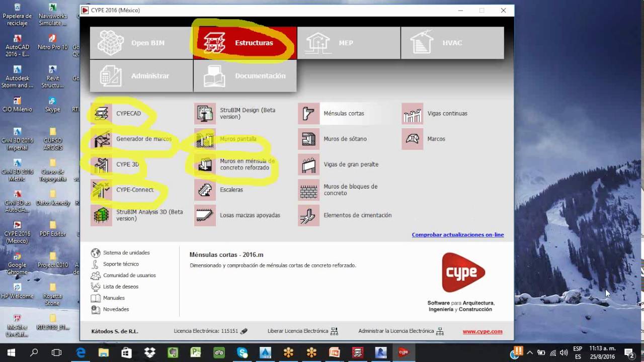The height and width of the screenshot is (362, 644).
Task: Launch Vigas de gran peralte icon
Action: (309, 164)
